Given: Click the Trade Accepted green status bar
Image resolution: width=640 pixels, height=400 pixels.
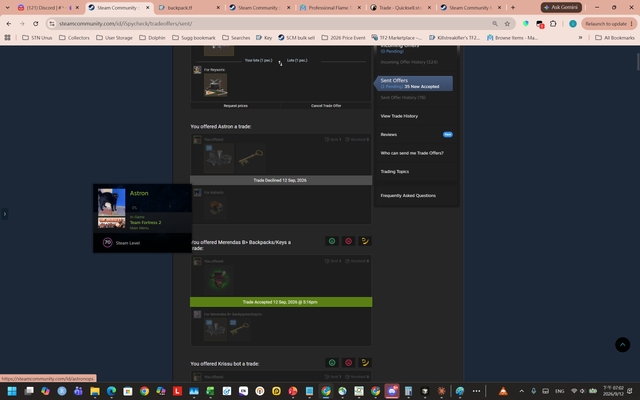Looking at the screenshot, I should point(281,302).
